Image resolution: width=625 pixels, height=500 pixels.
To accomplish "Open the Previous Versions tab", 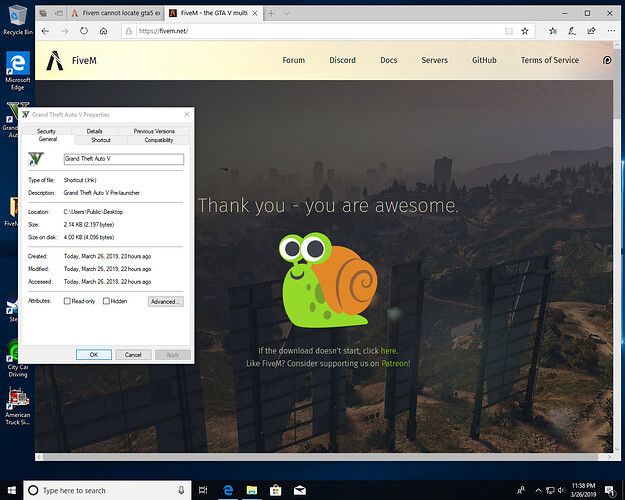I will (x=154, y=131).
